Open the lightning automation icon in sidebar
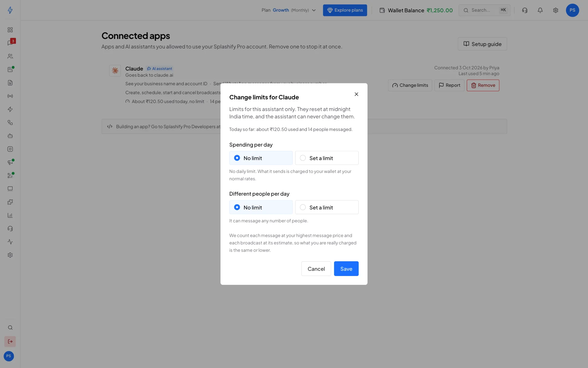 pos(10,109)
